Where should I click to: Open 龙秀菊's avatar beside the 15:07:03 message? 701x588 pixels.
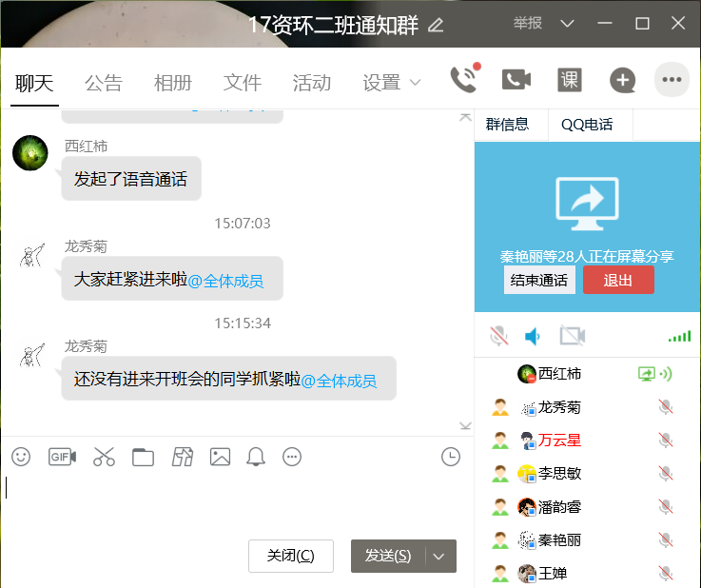click(x=32, y=256)
